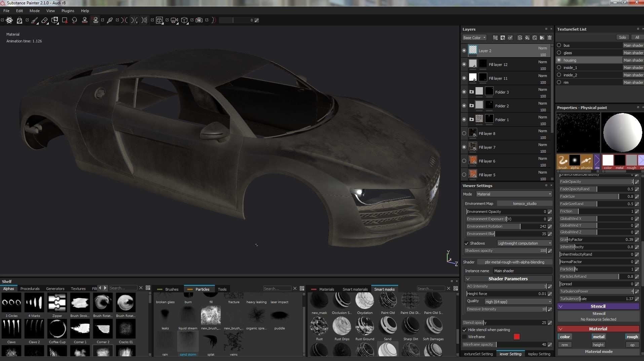Click the video camera view icon
Viewport: 644px width, 361px height.
(174, 20)
